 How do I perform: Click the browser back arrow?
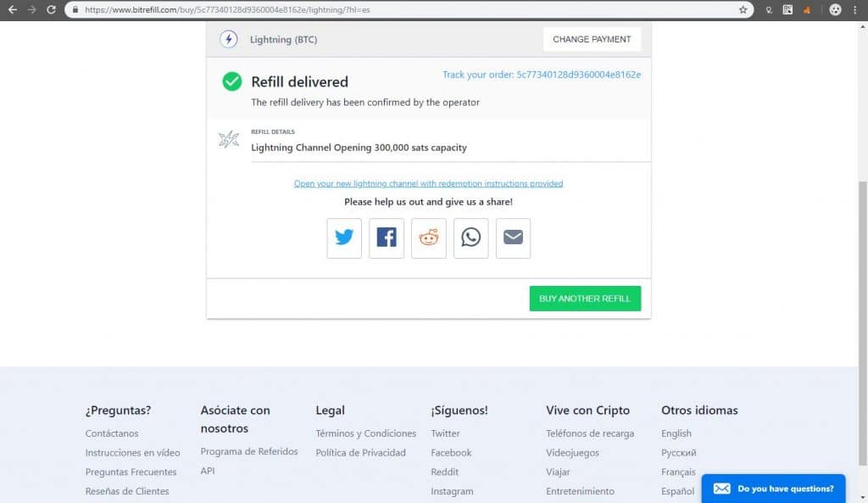point(12,9)
